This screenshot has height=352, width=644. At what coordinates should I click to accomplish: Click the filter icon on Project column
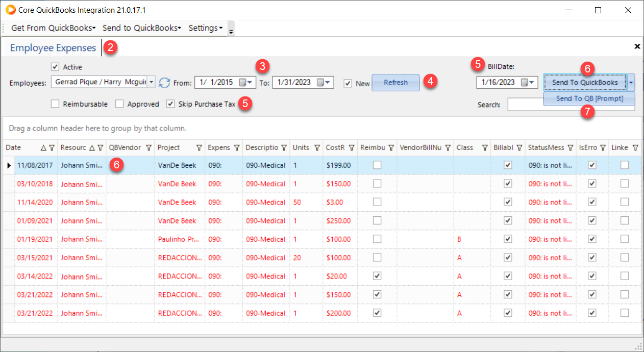pyautogui.click(x=199, y=147)
